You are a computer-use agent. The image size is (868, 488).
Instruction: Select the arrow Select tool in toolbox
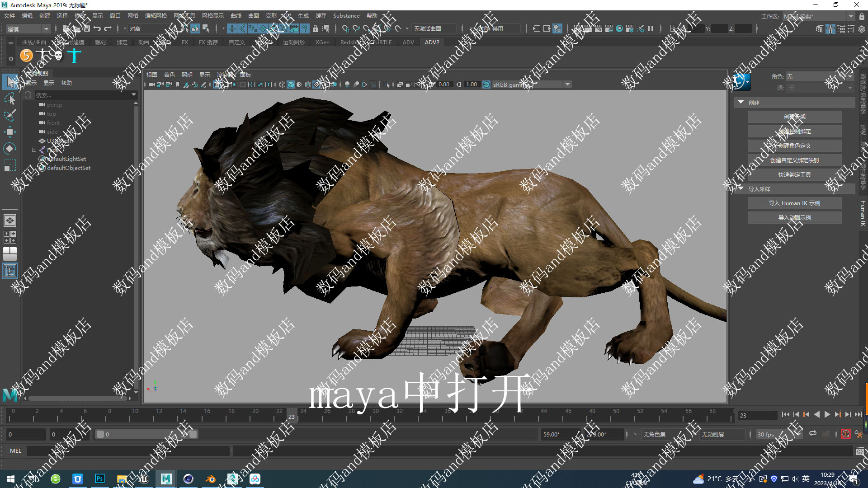[9, 81]
